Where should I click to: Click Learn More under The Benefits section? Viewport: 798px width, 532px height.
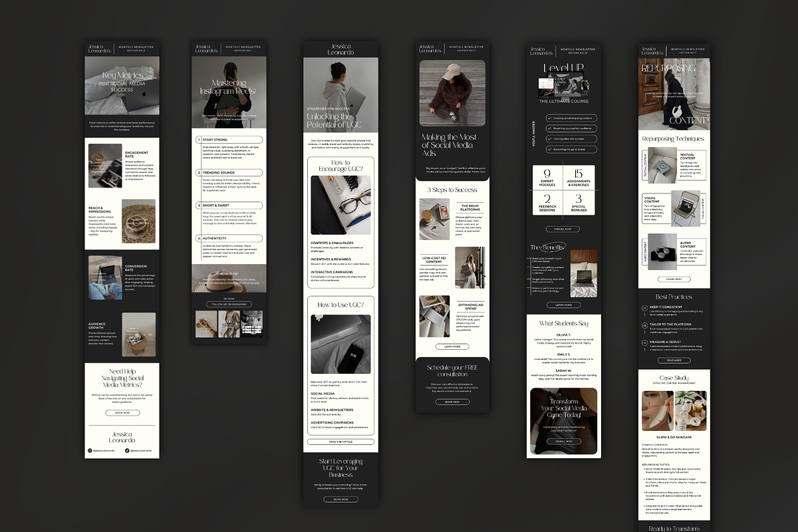[563, 305]
